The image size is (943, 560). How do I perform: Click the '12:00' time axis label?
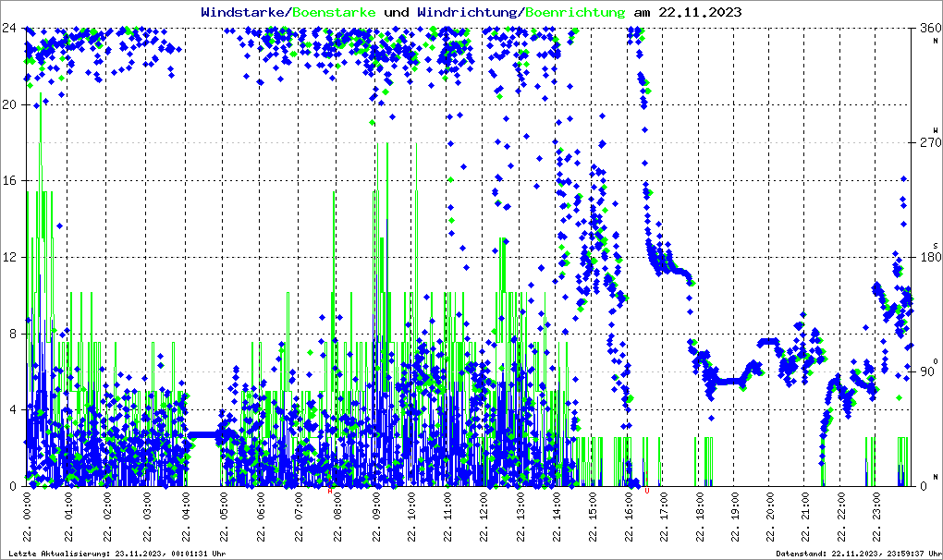[484, 517]
